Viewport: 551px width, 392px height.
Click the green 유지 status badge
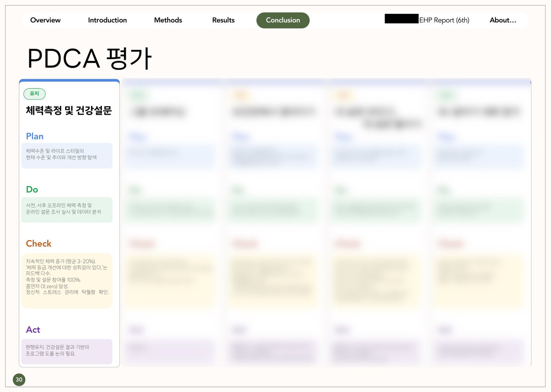35,94
